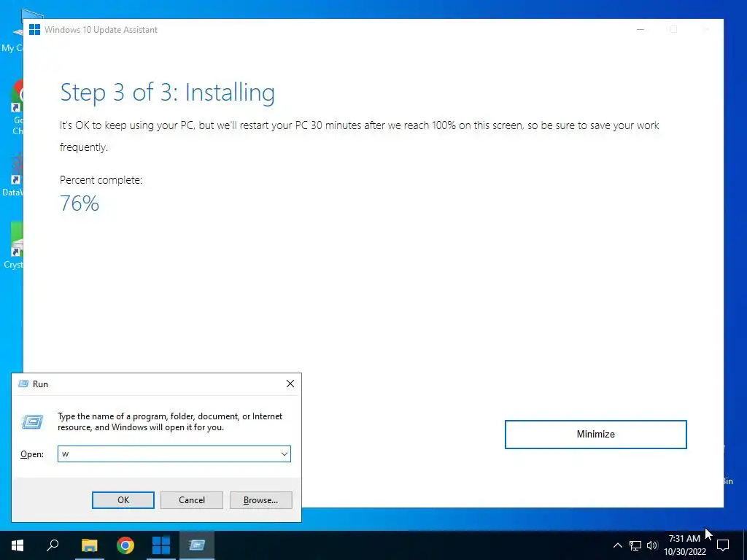Click Browse... in the Run dialog
Image resolution: width=747 pixels, height=560 pixels.
260,500
